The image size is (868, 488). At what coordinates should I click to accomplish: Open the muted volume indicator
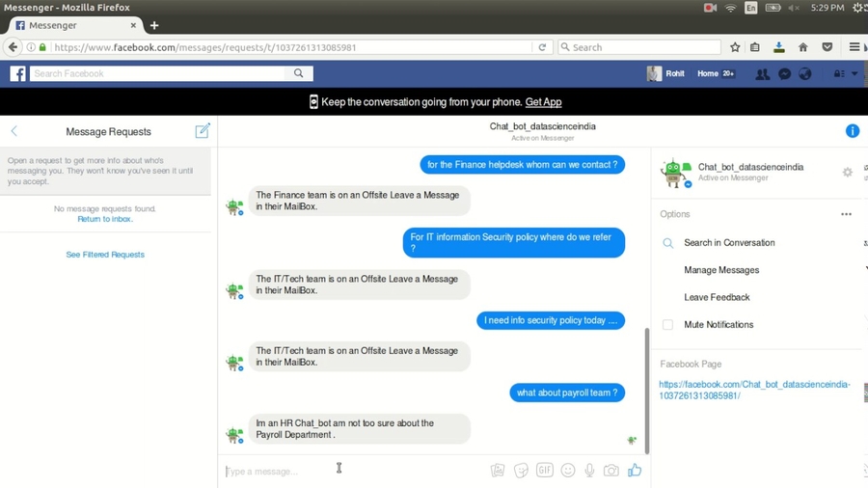tap(794, 8)
